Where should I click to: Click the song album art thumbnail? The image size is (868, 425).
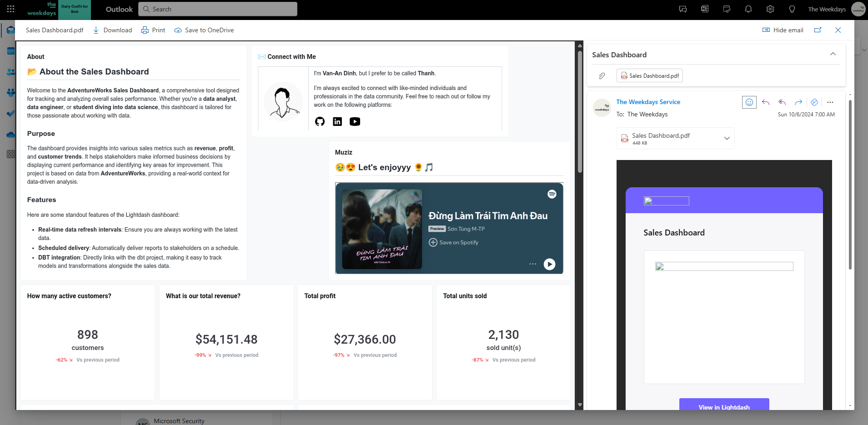pyautogui.click(x=382, y=229)
